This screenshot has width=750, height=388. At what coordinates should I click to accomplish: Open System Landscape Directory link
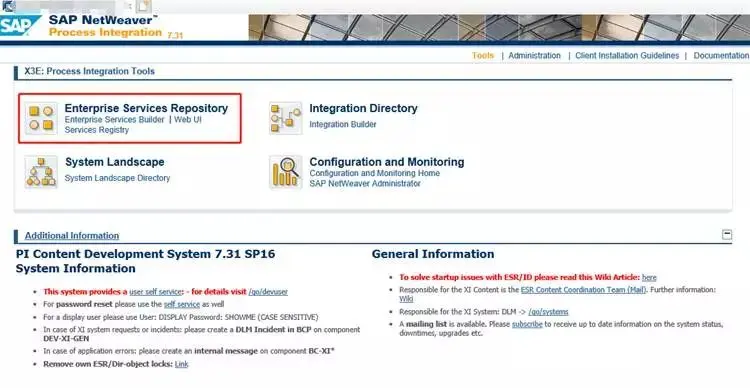[117, 178]
